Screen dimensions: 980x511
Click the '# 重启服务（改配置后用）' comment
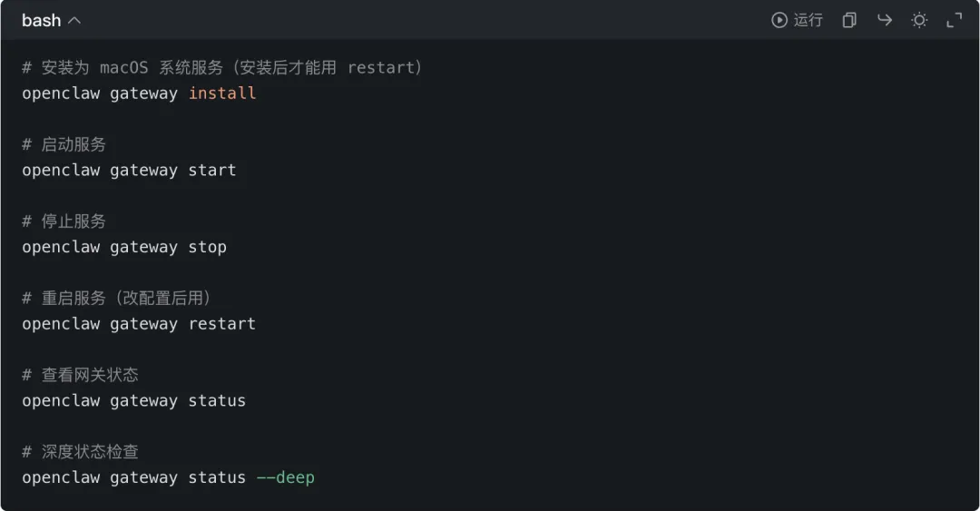(118, 299)
